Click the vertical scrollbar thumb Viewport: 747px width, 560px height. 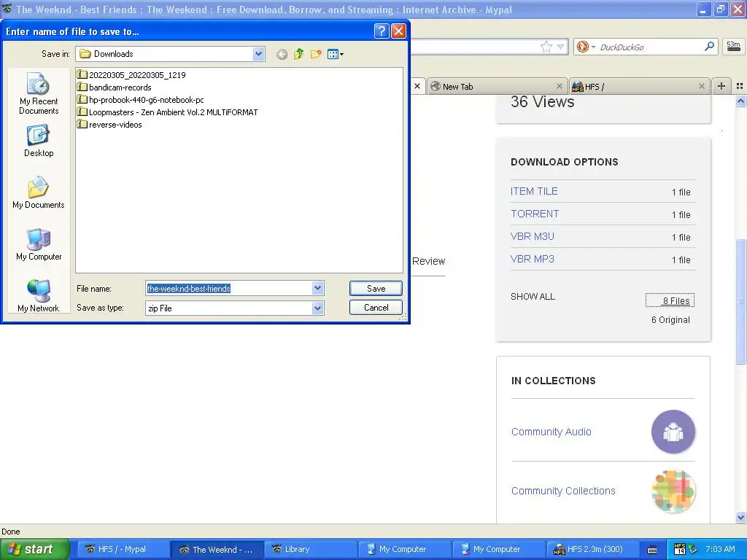click(741, 301)
